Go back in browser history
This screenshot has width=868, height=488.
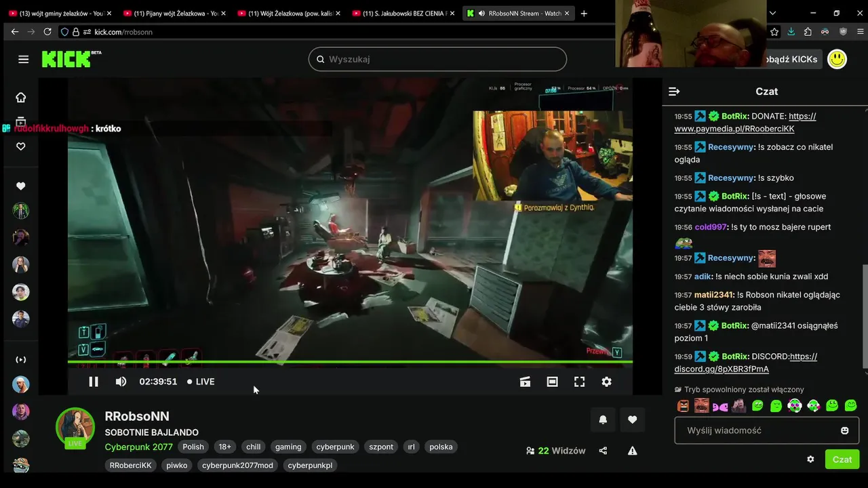click(x=15, y=32)
